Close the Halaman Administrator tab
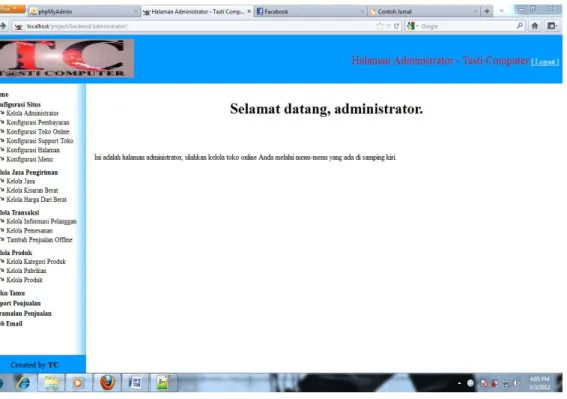The height and width of the screenshot is (399, 567). click(249, 12)
